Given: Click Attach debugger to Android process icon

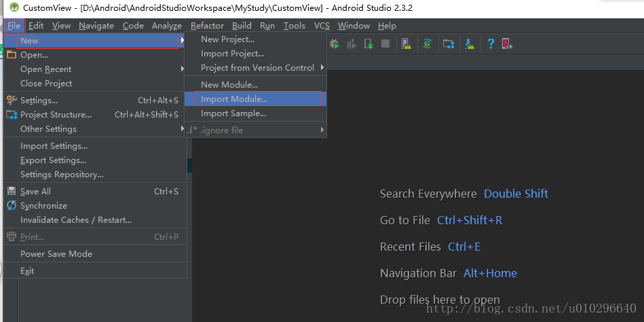Looking at the screenshot, I should 368,43.
